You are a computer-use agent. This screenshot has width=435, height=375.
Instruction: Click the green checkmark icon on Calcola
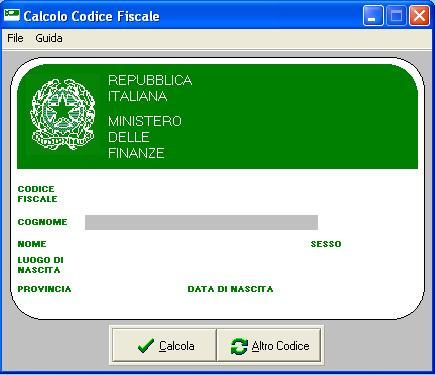coord(146,346)
